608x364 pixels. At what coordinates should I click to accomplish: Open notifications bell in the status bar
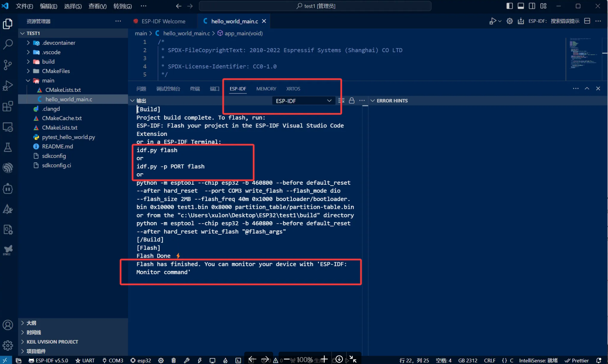599,360
